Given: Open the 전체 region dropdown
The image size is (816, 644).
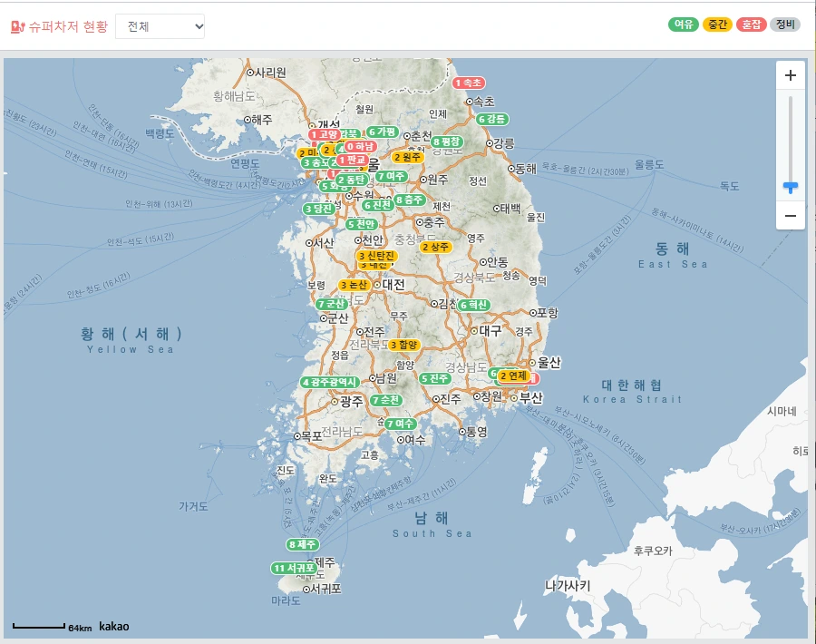Looking at the screenshot, I should (x=160, y=26).
